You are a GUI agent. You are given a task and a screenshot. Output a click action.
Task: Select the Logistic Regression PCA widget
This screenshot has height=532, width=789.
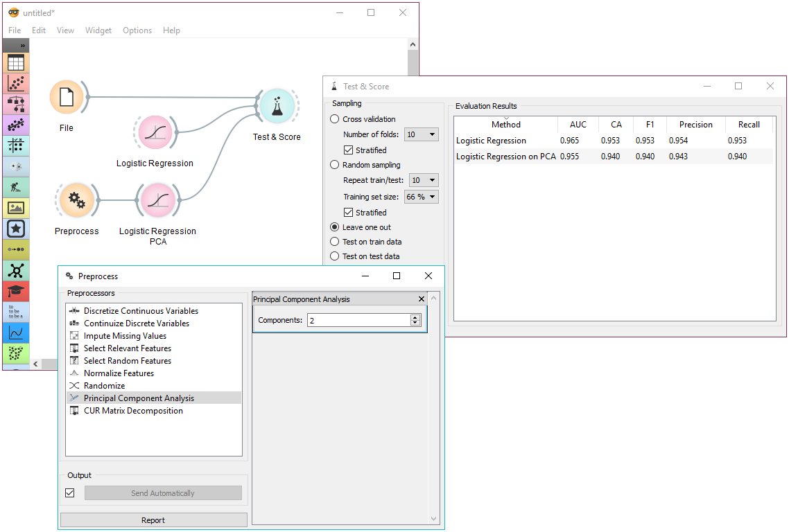click(158, 200)
